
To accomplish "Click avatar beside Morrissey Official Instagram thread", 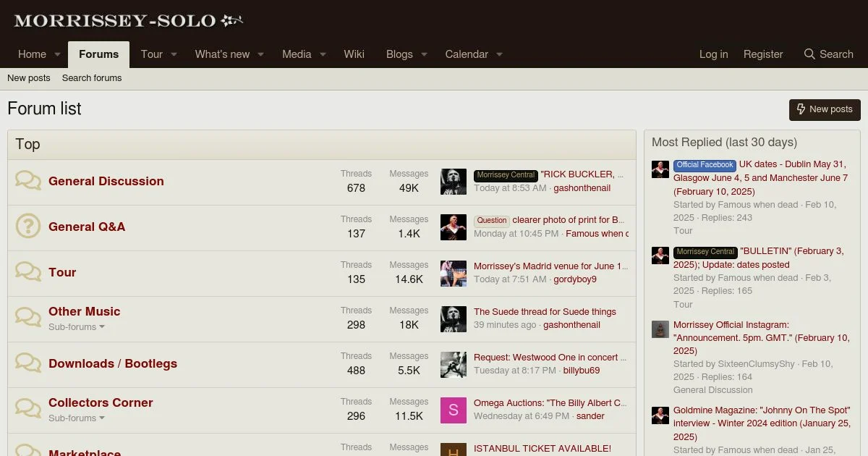I will (x=660, y=329).
